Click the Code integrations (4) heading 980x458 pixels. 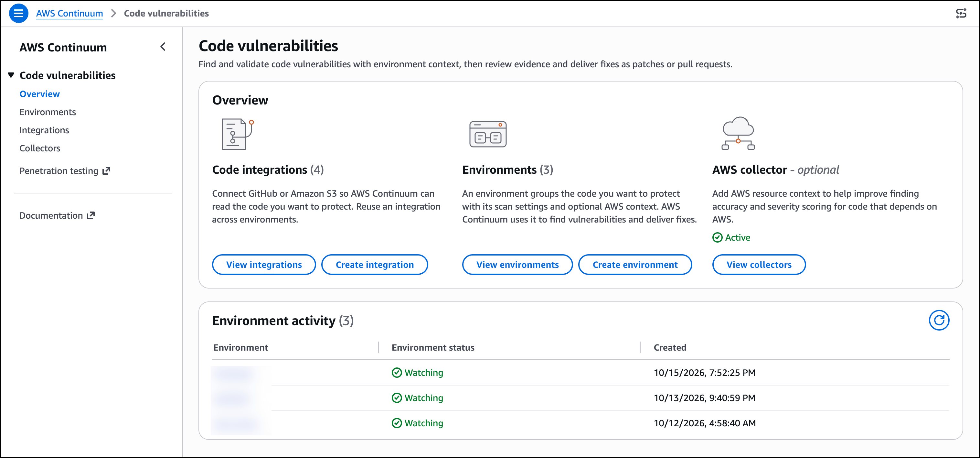pos(268,169)
